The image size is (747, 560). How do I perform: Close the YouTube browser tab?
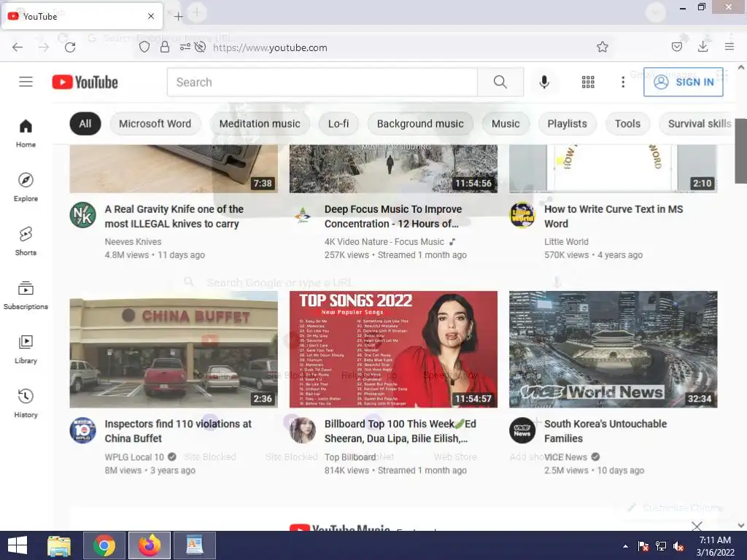151,16
